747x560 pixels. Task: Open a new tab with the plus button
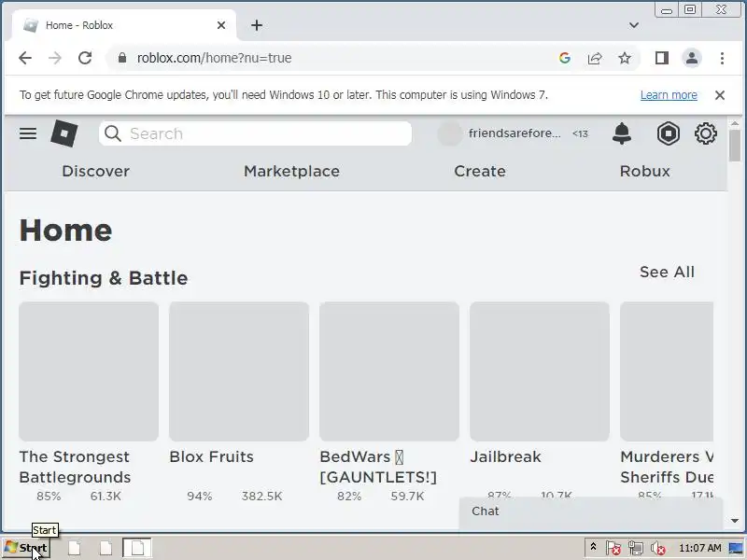[256, 25]
